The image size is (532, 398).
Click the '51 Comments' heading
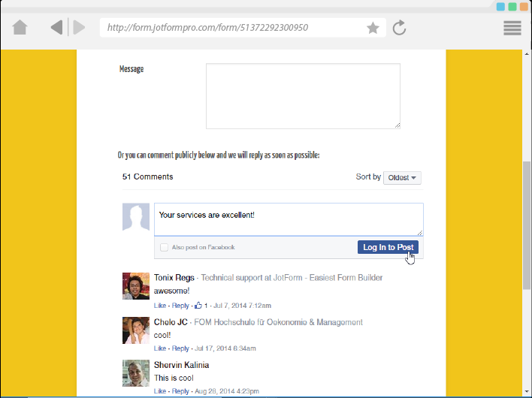pos(147,176)
